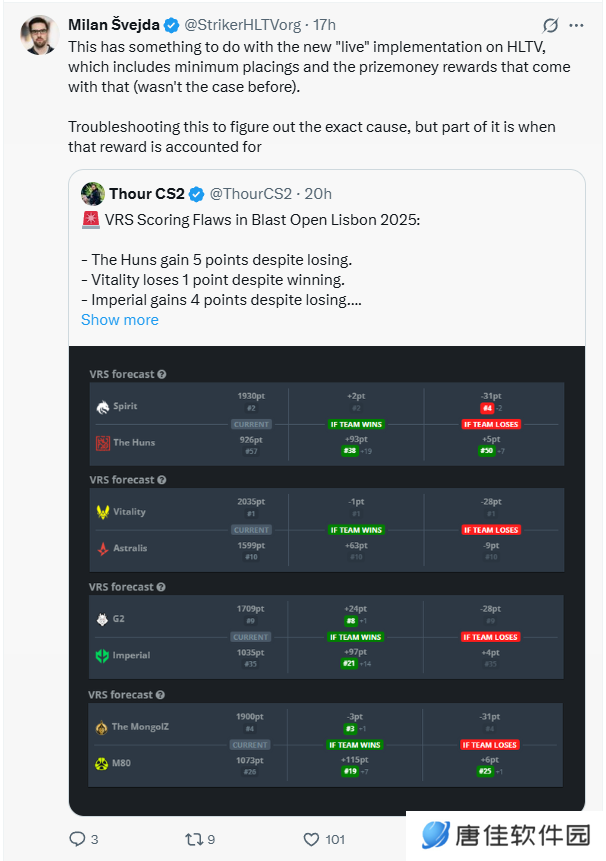
Task: Click the reply icon with 3 replies
Action: click(77, 838)
